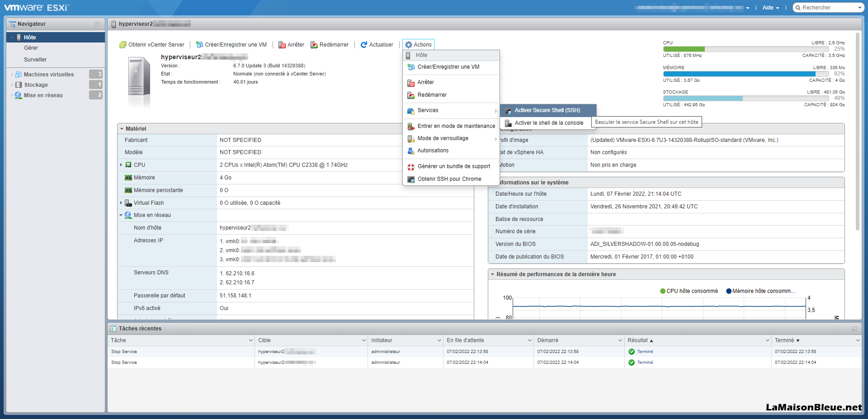Choose Autorisations from Actions menu
The width and height of the screenshot is (868, 419).
451,151
